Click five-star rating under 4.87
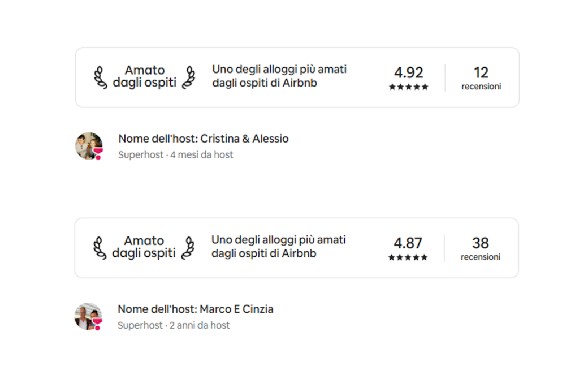 (408, 257)
